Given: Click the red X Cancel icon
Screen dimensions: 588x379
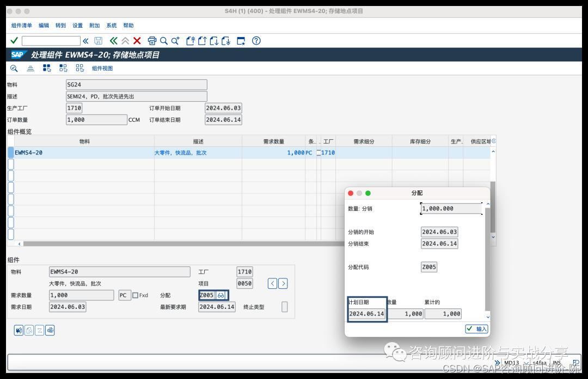Looking at the screenshot, I should coord(137,41).
